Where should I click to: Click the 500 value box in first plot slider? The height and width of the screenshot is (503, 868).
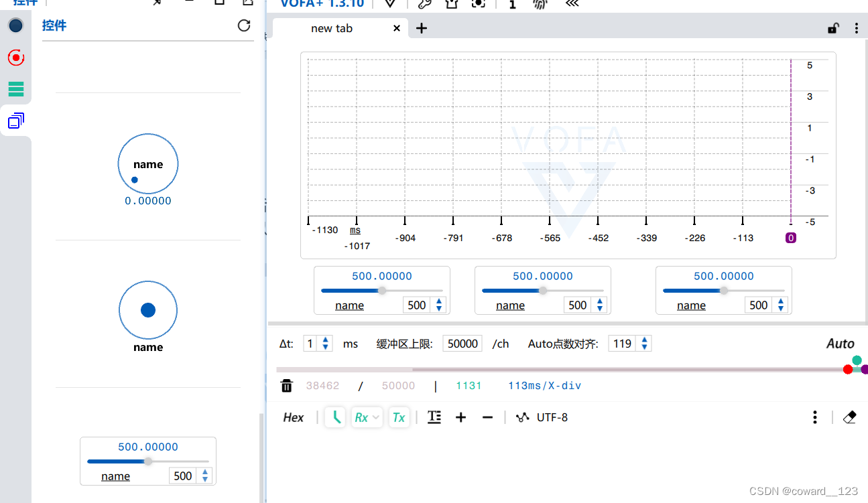click(x=417, y=305)
